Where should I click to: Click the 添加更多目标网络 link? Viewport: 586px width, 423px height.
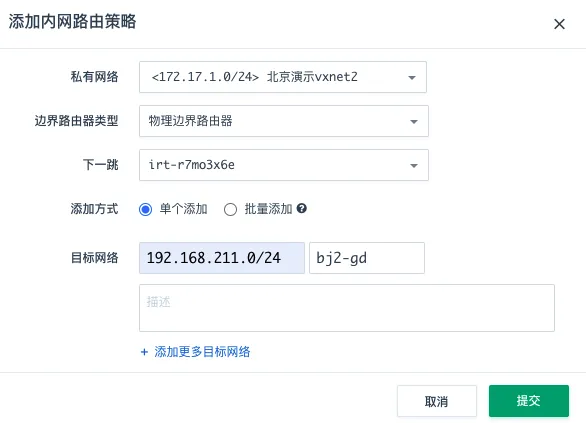pyautogui.click(x=202, y=352)
